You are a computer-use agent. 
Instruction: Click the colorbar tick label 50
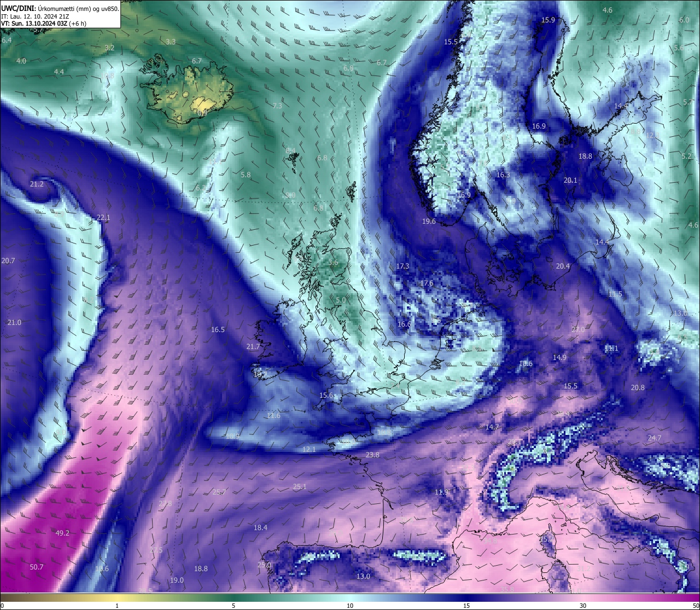(696, 606)
